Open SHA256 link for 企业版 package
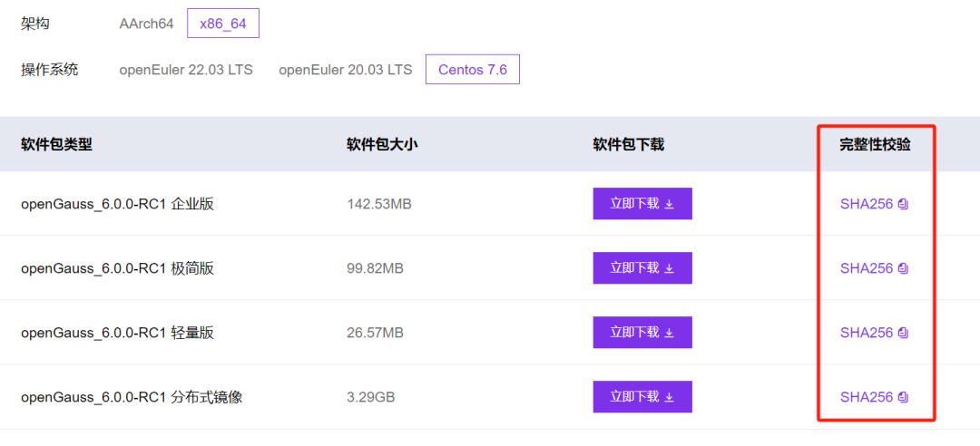980x446 pixels. tap(867, 204)
